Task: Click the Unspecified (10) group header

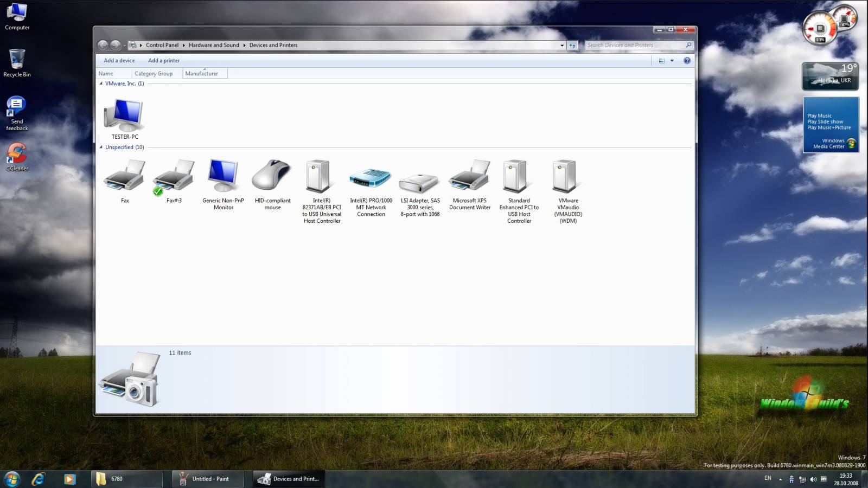Action: [125, 147]
